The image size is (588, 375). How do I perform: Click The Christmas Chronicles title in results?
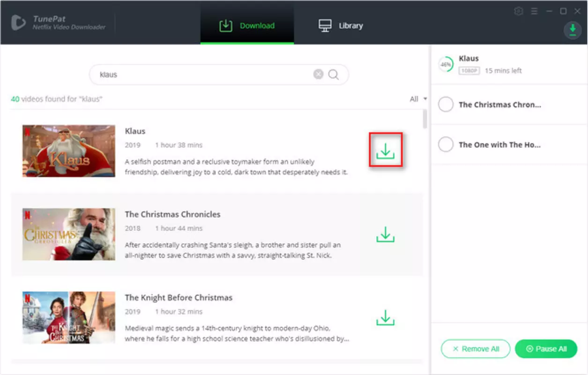point(172,214)
